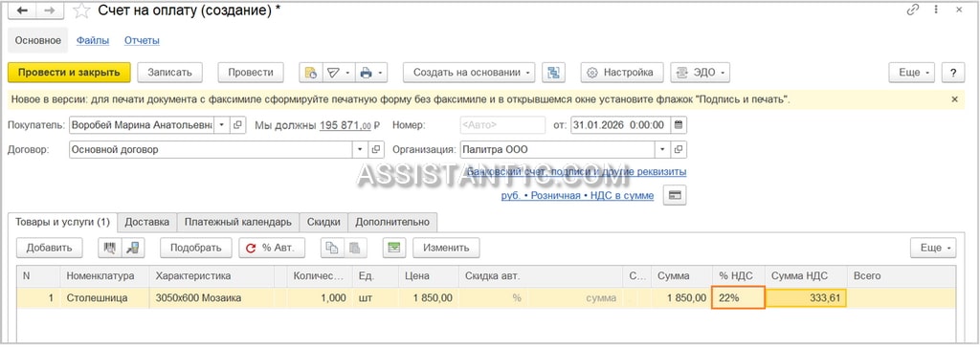Click the Изменить button
The height and width of the screenshot is (347, 980).
click(x=446, y=248)
